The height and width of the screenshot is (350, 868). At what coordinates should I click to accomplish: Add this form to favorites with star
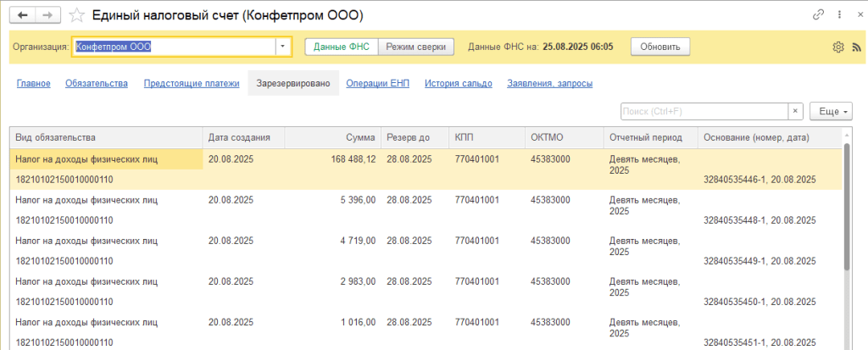[76, 15]
